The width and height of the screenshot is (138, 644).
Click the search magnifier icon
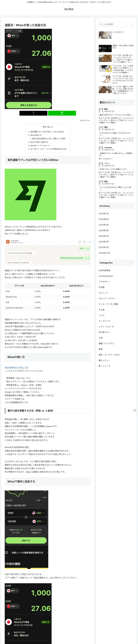(132, 24)
